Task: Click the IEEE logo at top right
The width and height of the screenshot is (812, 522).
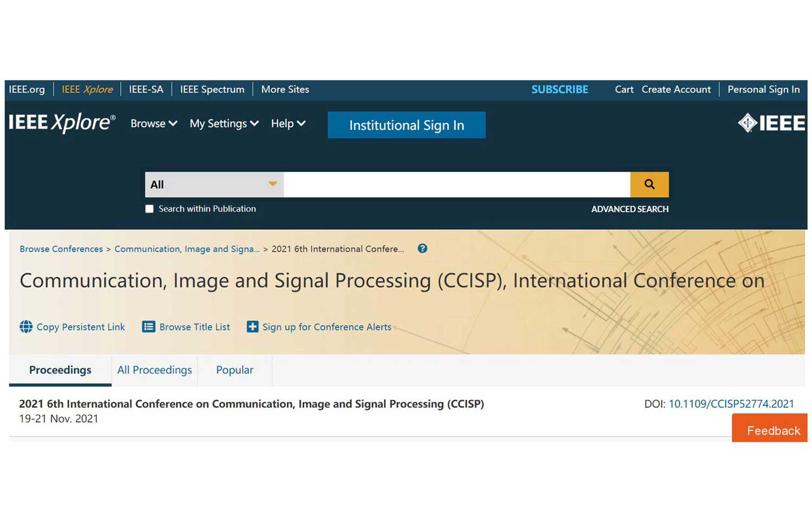Action: point(771,123)
